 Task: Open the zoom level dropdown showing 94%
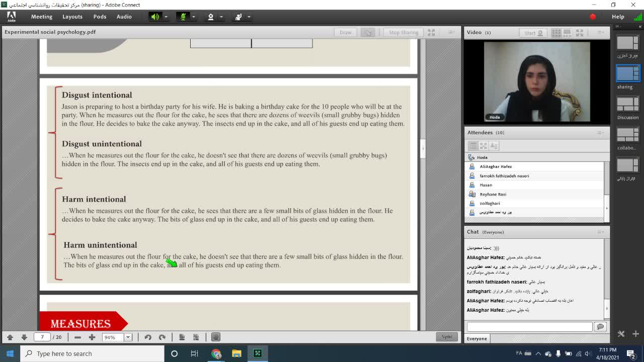tap(128, 337)
